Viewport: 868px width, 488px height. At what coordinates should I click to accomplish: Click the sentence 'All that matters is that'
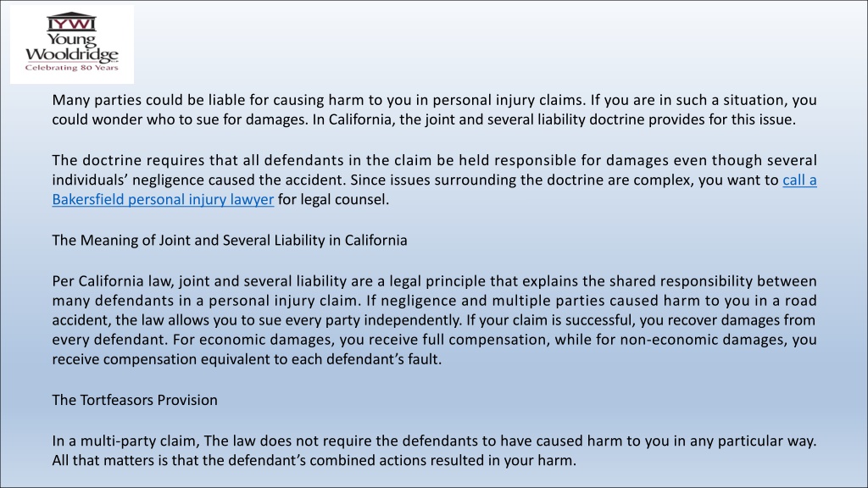314,460
